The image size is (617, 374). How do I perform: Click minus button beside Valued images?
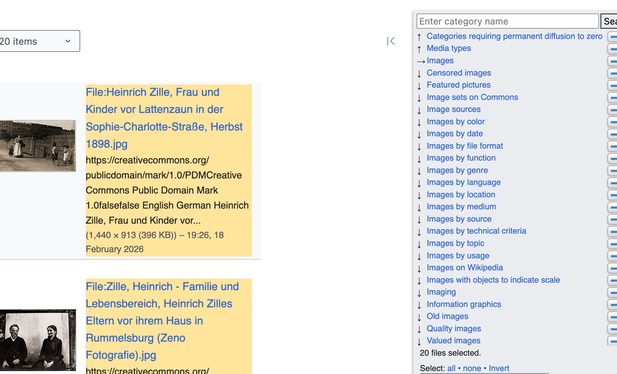tap(612, 341)
